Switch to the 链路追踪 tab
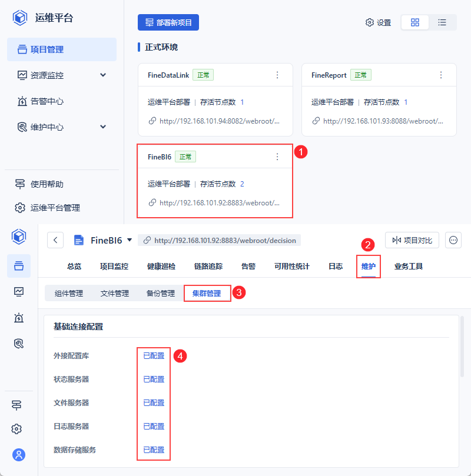This screenshot has width=471, height=476. point(208,266)
